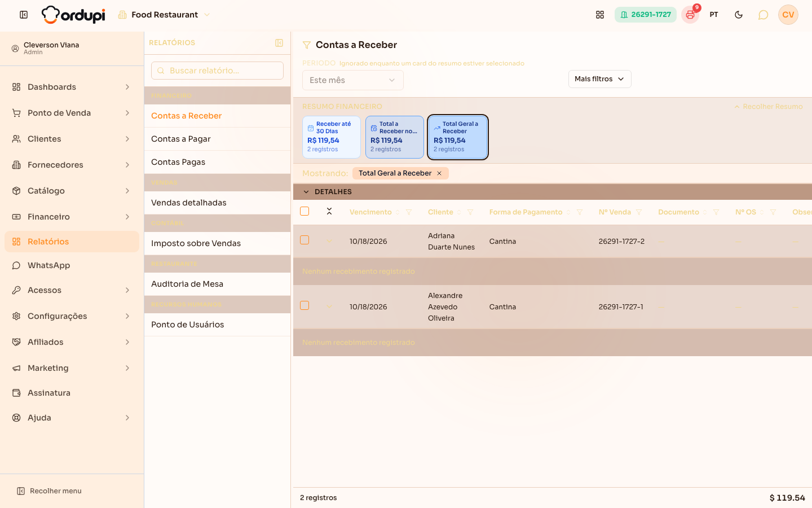Open the Este mês period dropdown
The width and height of the screenshot is (812, 508).
point(353,80)
